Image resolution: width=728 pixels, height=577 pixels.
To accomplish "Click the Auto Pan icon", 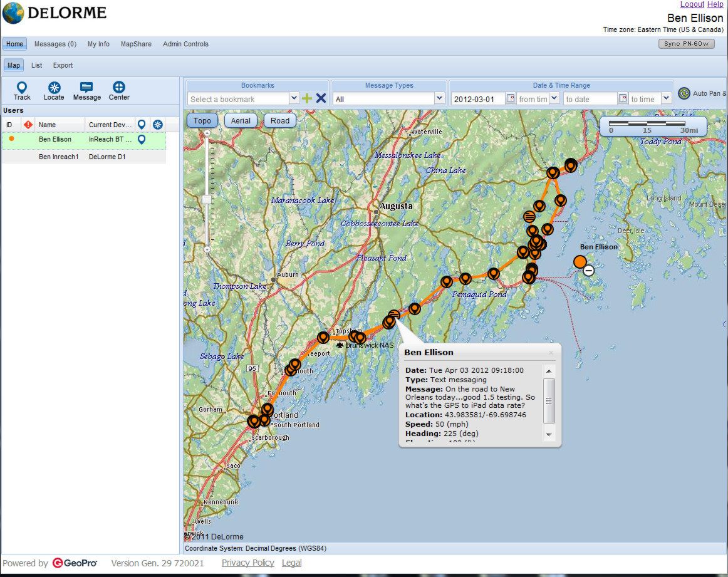I will click(x=684, y=93).
